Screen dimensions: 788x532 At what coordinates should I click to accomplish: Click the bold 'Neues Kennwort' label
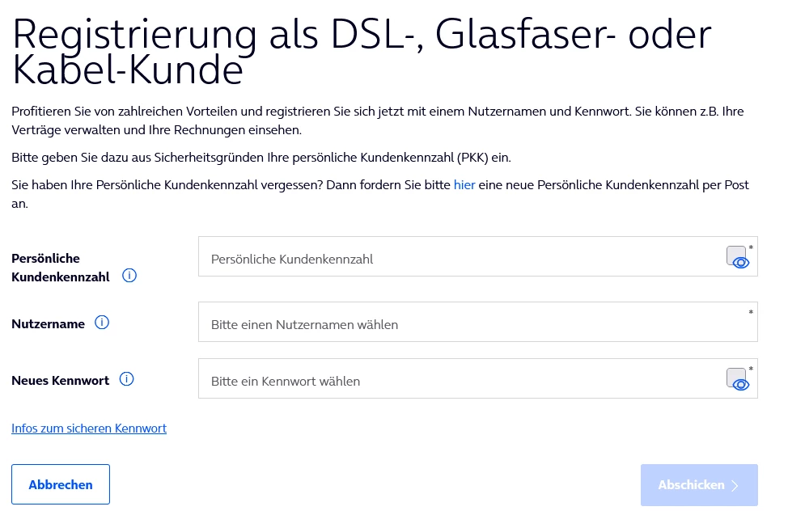click(x=60, y=380)
